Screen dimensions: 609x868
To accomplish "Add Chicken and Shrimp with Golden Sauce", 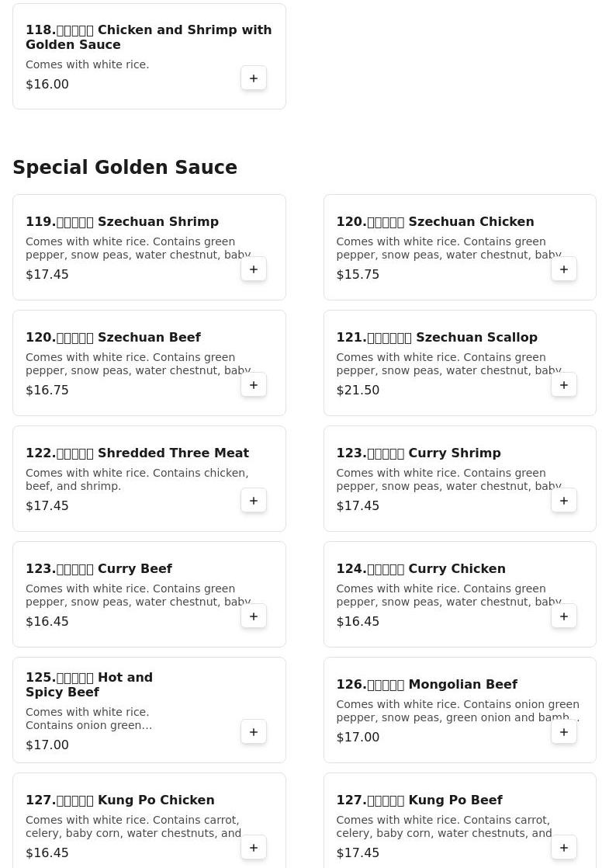I will [x=254, y=78].
